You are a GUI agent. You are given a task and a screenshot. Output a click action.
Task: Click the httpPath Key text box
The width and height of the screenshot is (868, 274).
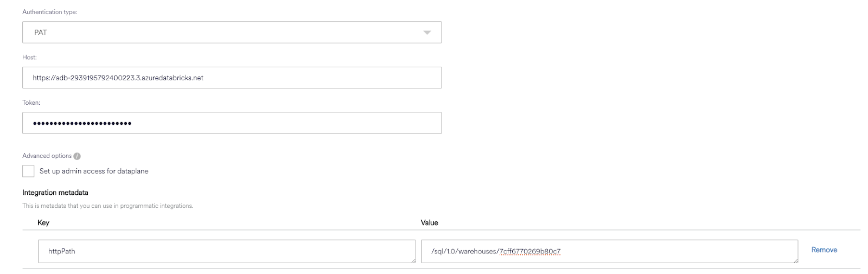tap(226, 251)
